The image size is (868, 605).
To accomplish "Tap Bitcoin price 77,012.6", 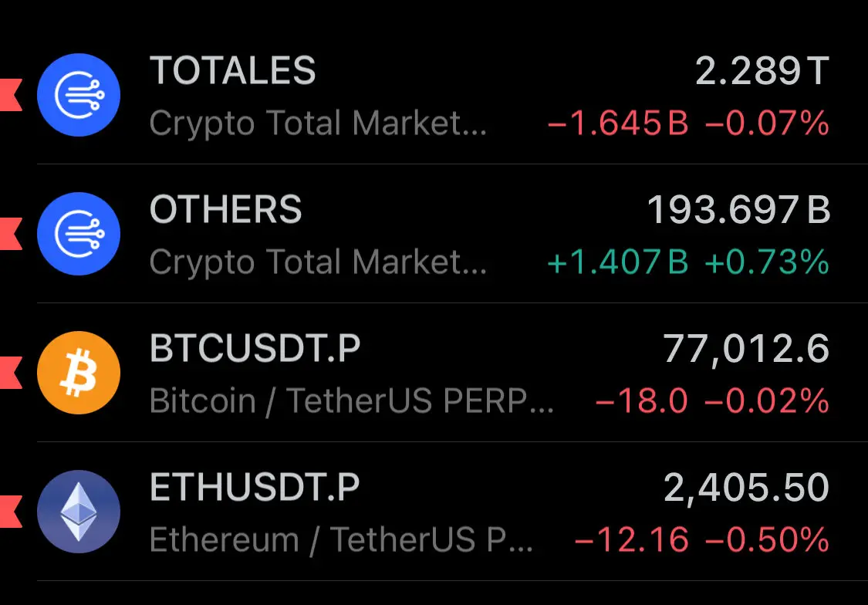I will pyautogui.click(x=746, y=350).
